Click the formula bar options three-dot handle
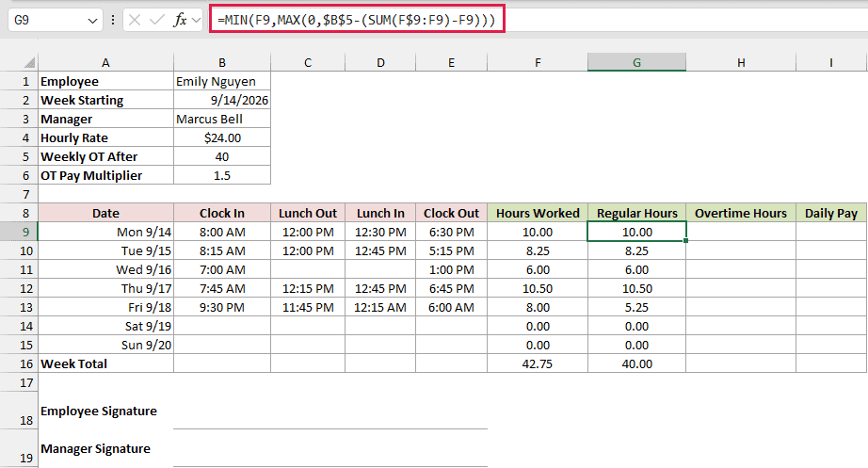 (x=113, y=21)
